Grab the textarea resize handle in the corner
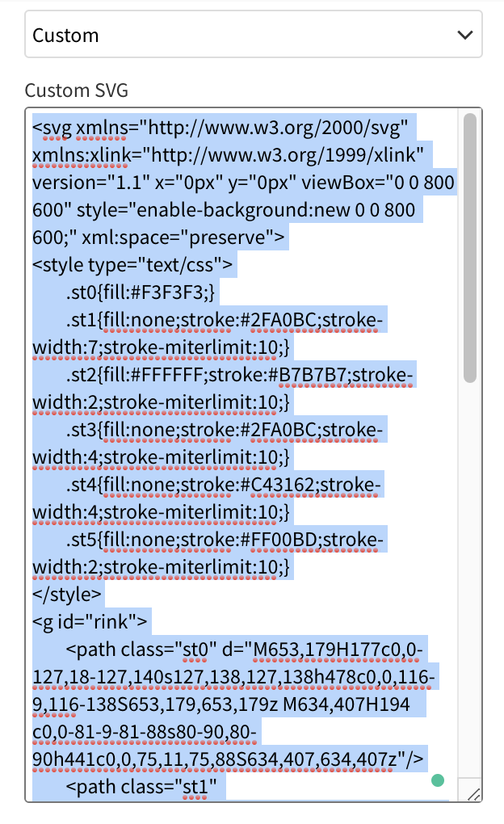Image resolution: width=504 pixels, height=824 pixels. click(x=474, y=794)
